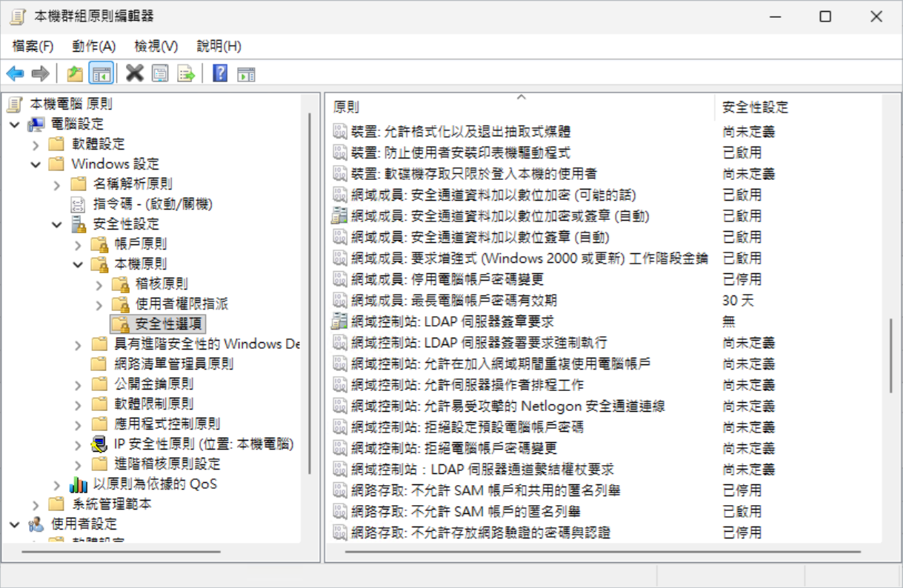The height and width of the screenshot is (588, 903).
Task: Collapse the 使用者設定 tree node
Action: (15, 524)
